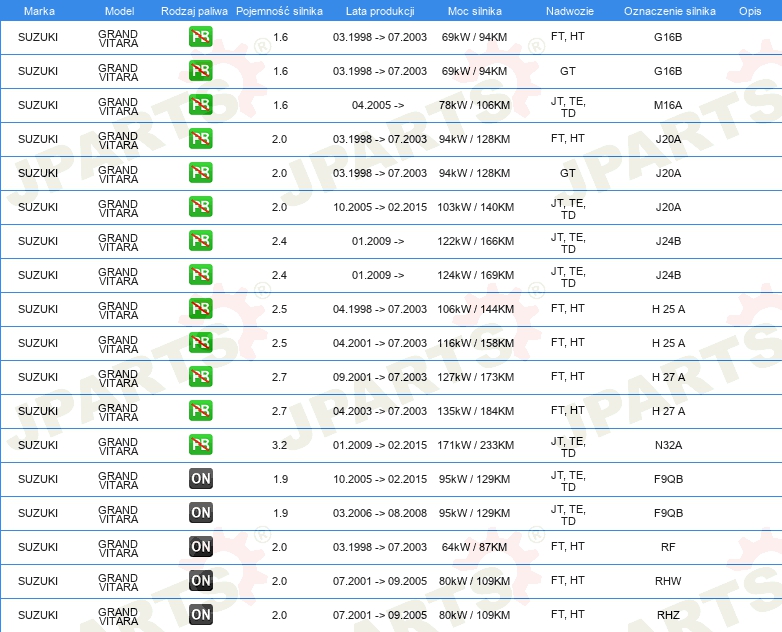Viewport: 782px width, 632px height.
Task: Click the Pojemność silnika column header
Action: point(279,11)
